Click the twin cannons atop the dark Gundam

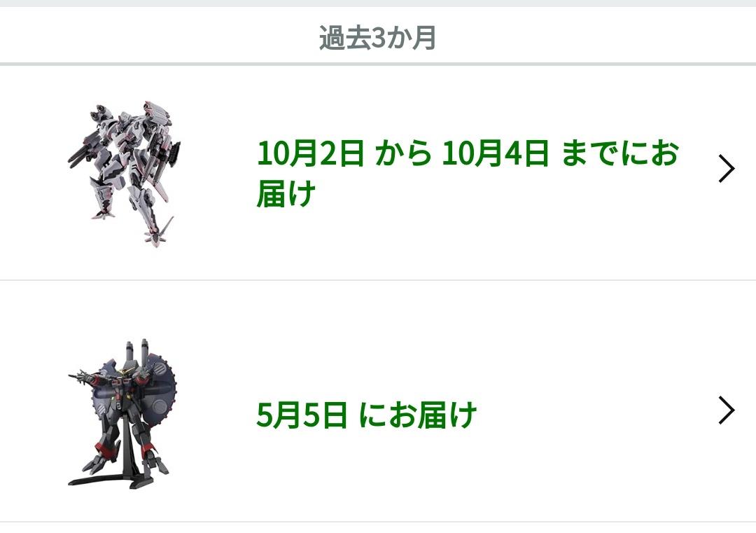point(137,352)
